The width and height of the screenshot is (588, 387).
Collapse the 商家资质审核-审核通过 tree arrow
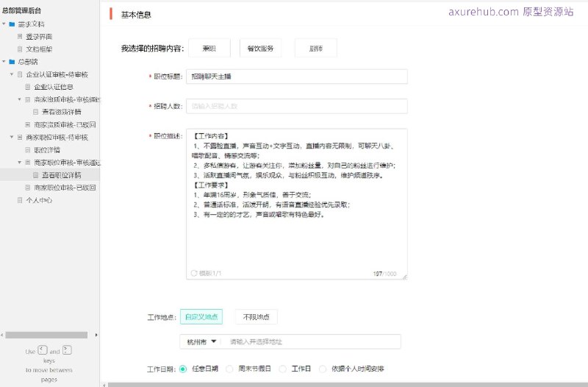pos(20,99)
